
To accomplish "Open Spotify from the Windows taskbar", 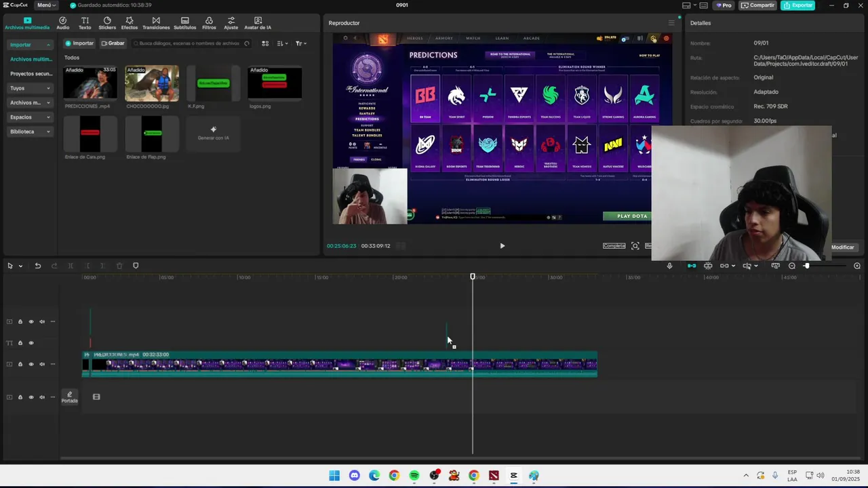I will pyautogui.click(x=414, y=476).
